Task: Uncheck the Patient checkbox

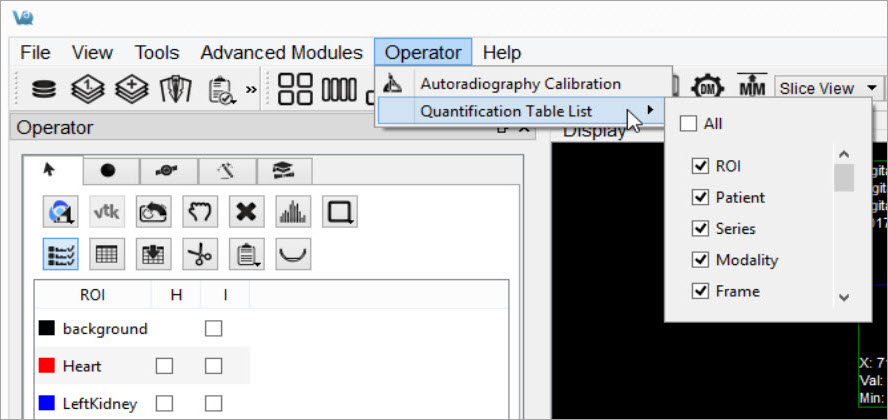Action: tap(700, 197)
